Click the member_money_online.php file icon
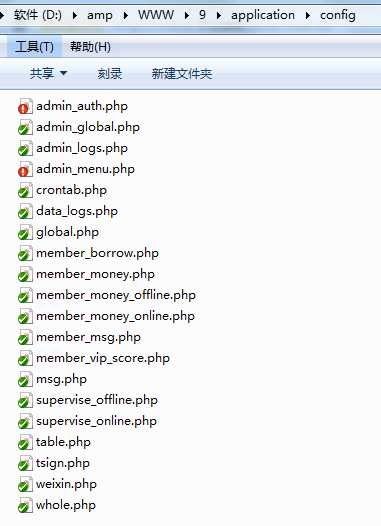The image size is (381, 526). [25, 316]
